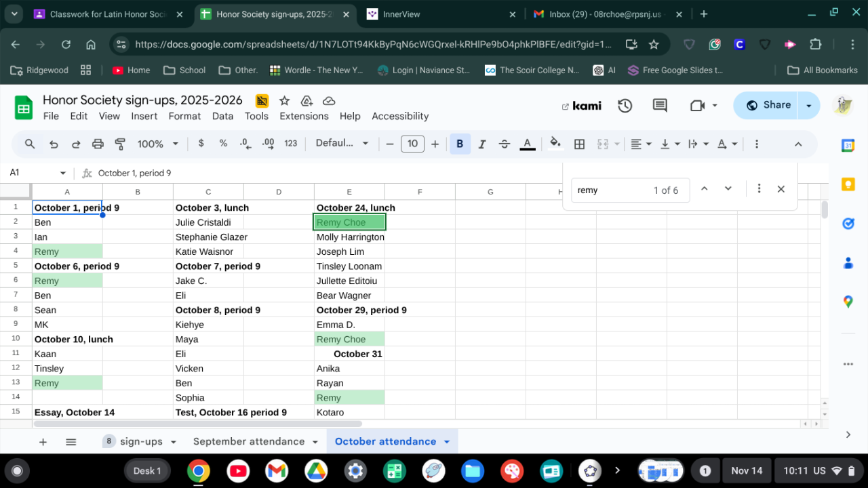Select the Paint format tool
Image resolution: width=868 pixels, height=488 pixels.
click(x=120, y=144)
